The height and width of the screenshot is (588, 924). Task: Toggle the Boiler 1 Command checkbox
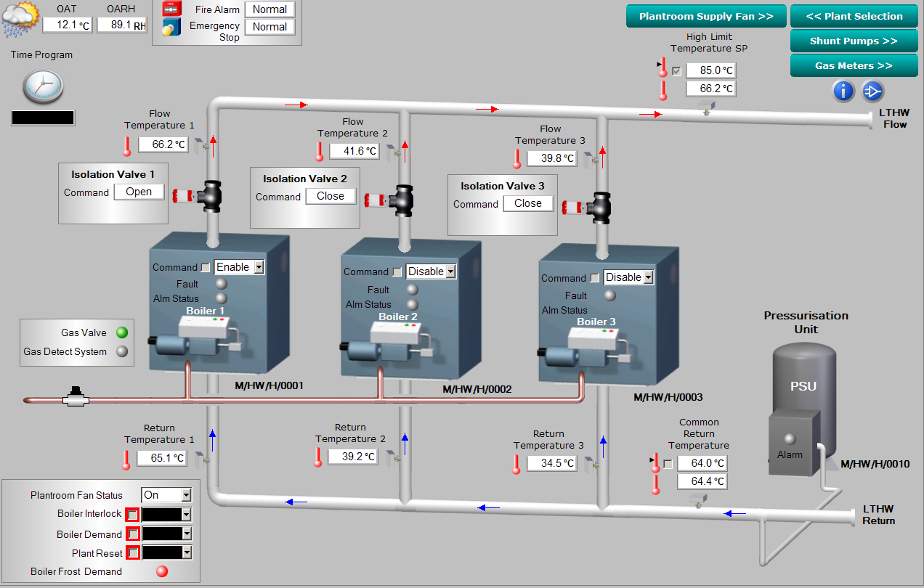[205, 267]
